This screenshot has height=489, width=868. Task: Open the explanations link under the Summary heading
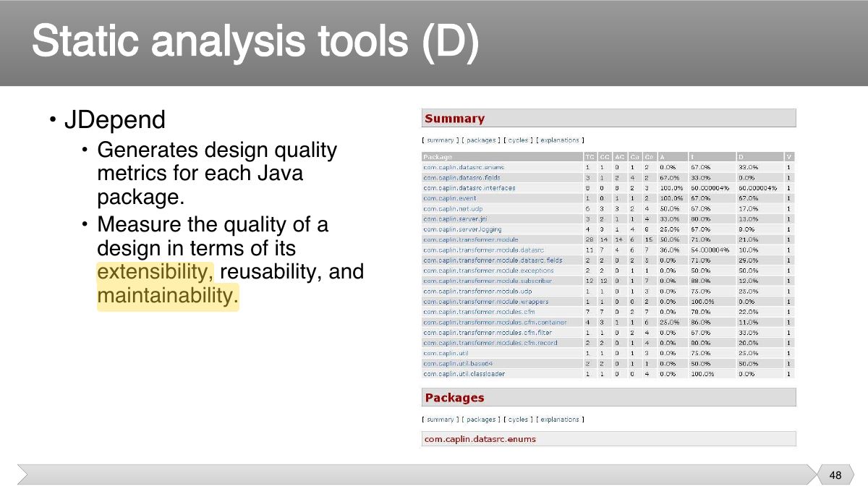[560, 140]
